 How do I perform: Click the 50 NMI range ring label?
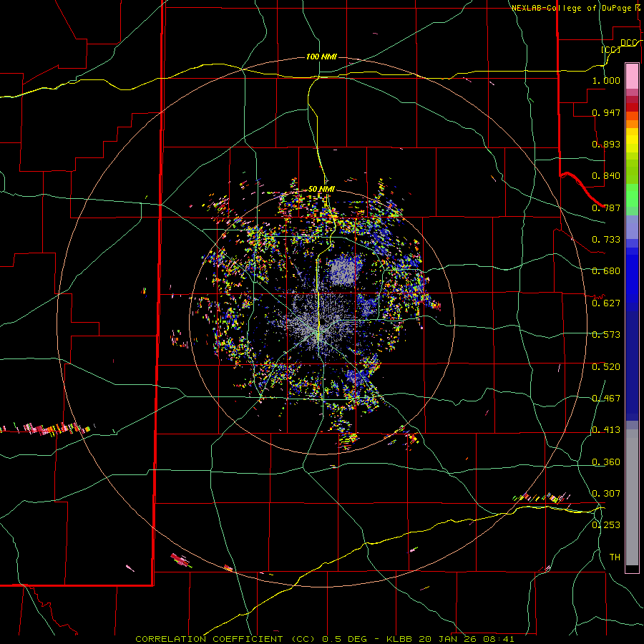[321, 189]
